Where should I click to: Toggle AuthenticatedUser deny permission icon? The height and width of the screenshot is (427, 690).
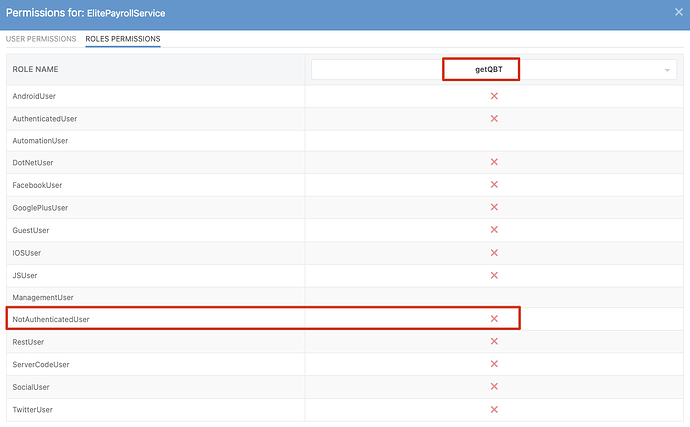click(494, 118)
